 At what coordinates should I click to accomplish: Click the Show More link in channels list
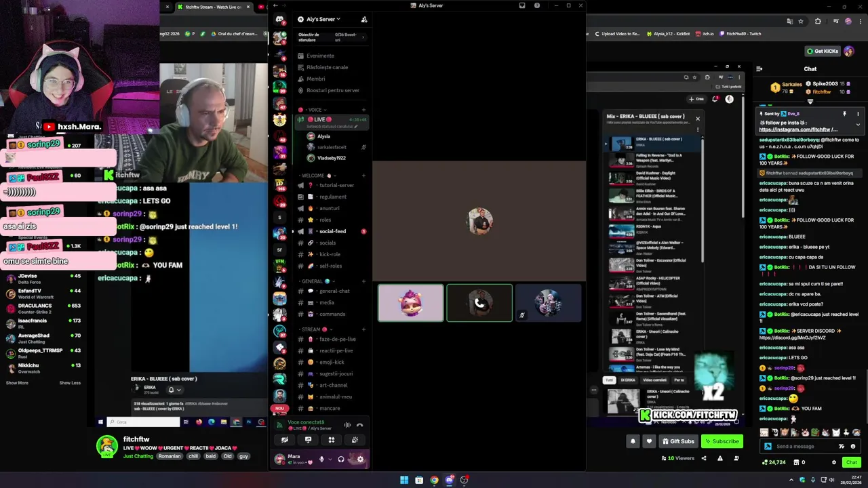coord(17,383)
